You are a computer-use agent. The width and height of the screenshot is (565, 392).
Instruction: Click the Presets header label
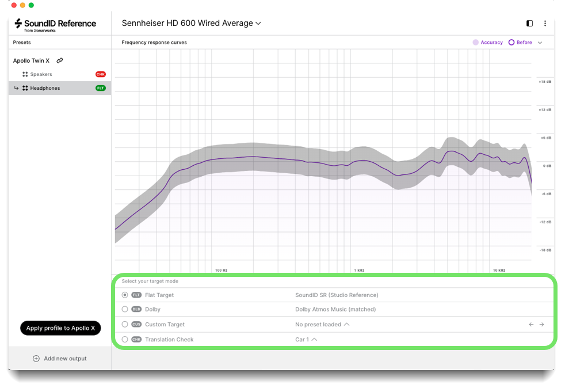(x=22, y=43)
